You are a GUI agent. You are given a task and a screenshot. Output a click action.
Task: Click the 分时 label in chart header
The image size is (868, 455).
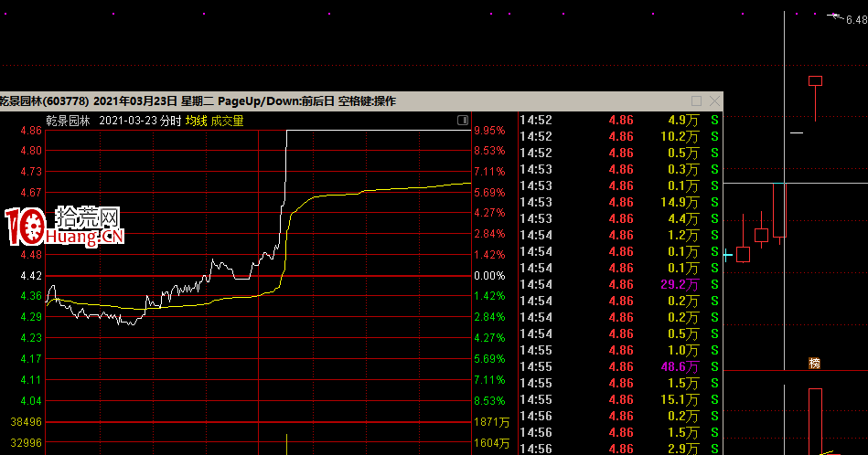[170, 121]
